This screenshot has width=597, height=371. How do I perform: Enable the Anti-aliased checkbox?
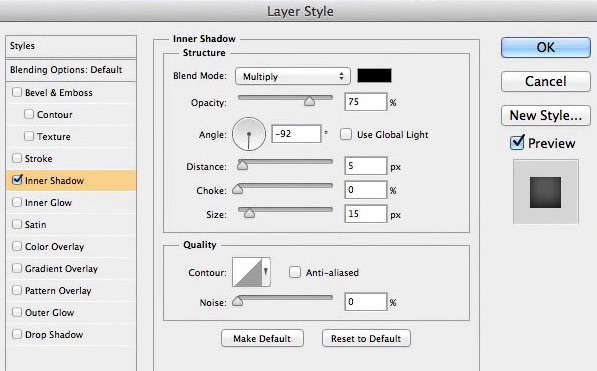295,272
